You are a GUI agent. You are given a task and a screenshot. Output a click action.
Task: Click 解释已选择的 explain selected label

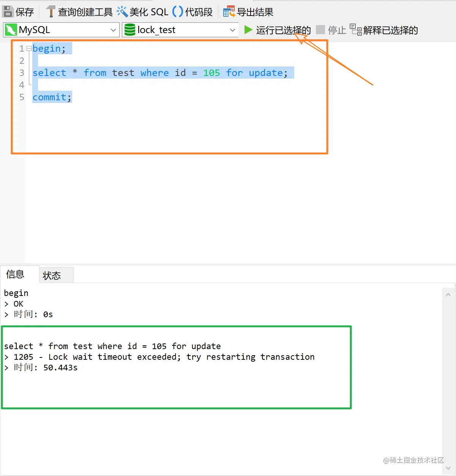[x=390, y=30]
